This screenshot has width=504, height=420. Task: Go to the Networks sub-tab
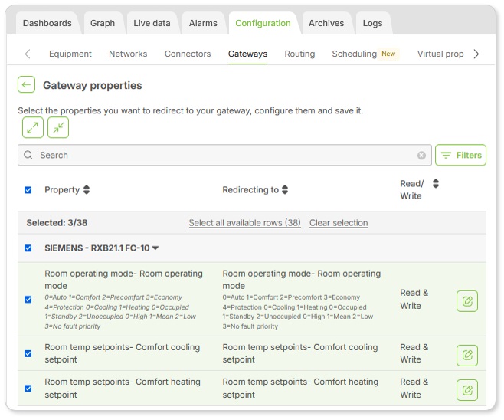click(128, 54)
